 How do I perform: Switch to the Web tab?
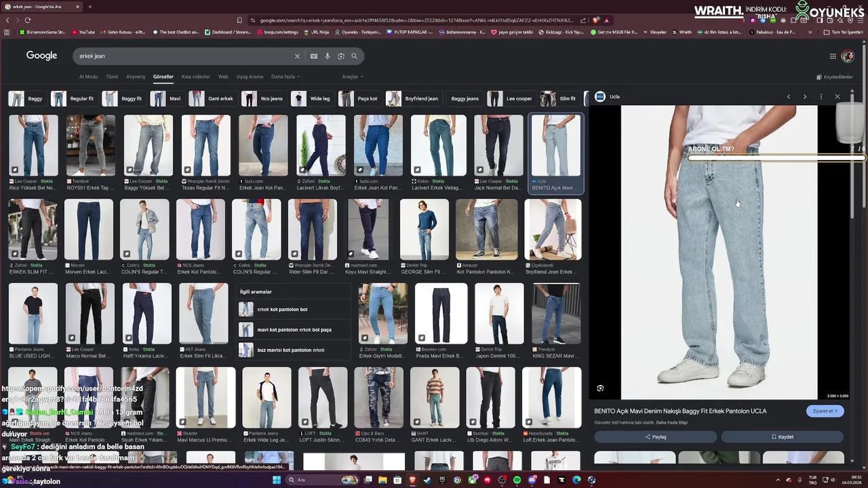(x=223, y=77)
